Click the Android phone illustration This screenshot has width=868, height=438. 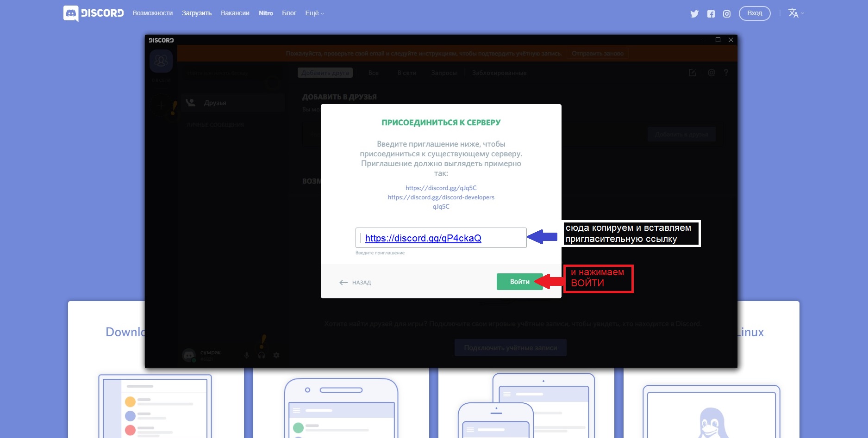[x=341, y=408]
